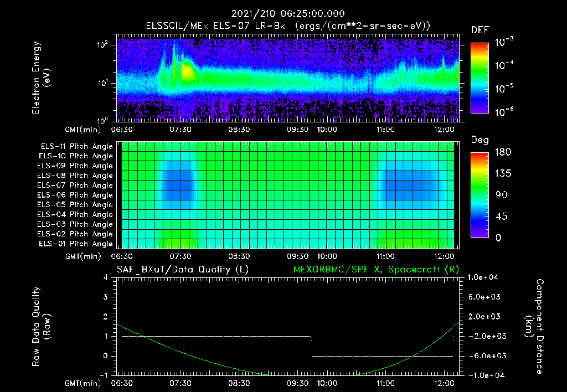Click the 180 value on the Deg color scale
Viewport: 567px width, 392px height.
coord(503,152)
